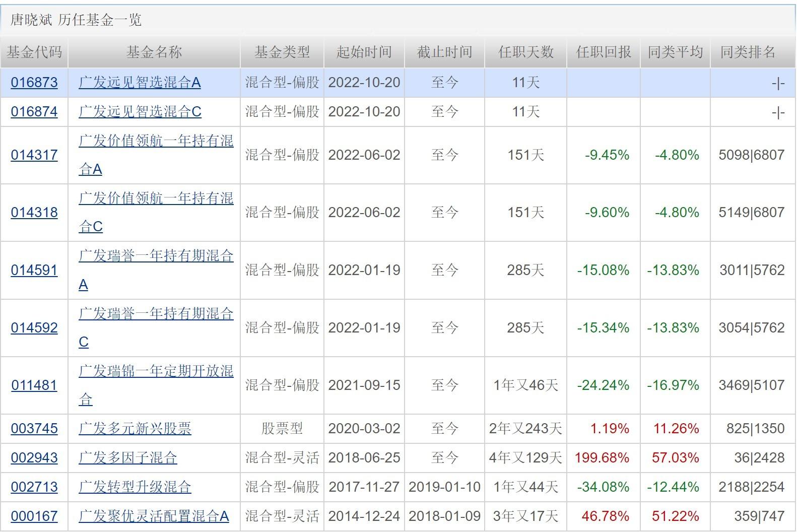Select the start date 2018-06-25

(x=364, y=458)
